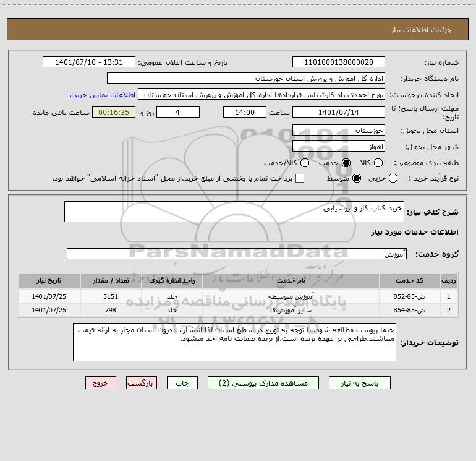
Task: Click the 1401/07/25 date in the سایر آموزش‌ها row
Action: click(x=49, y=310)
